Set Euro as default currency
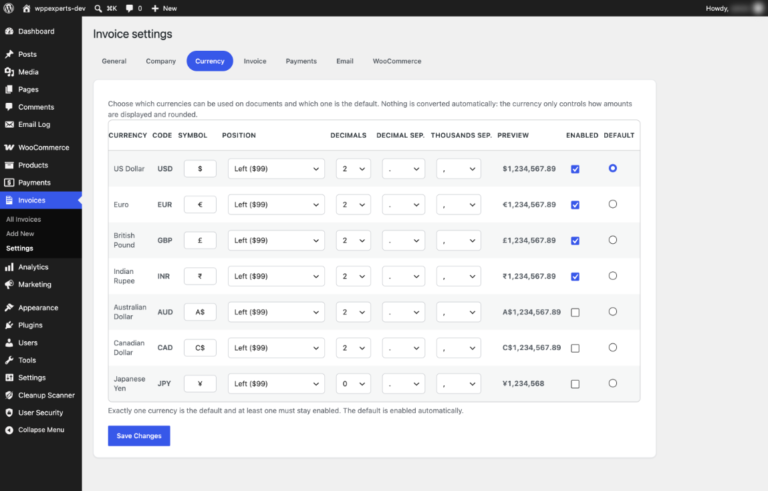Viewport: 768px width, 491px height. coord(613,204)
